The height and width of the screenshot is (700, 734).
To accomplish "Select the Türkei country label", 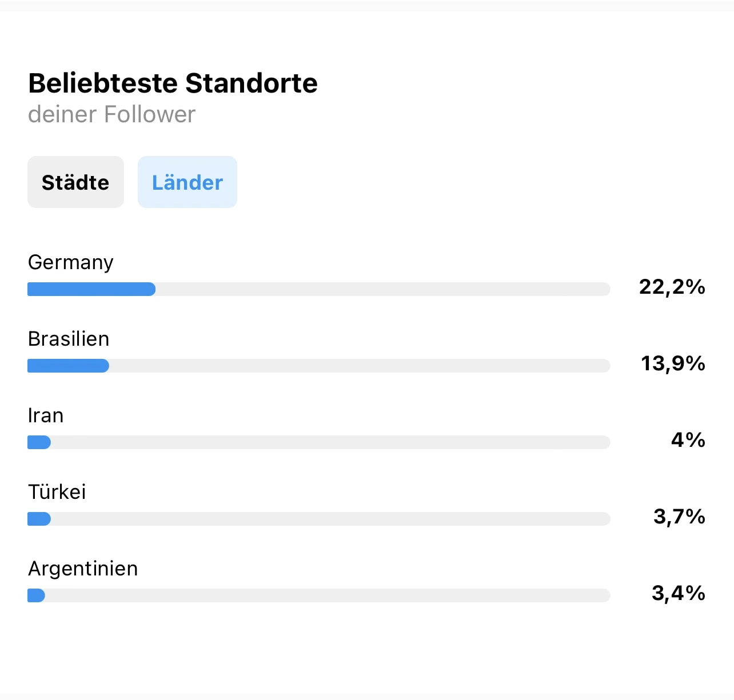I will click(x=57, y=492).
